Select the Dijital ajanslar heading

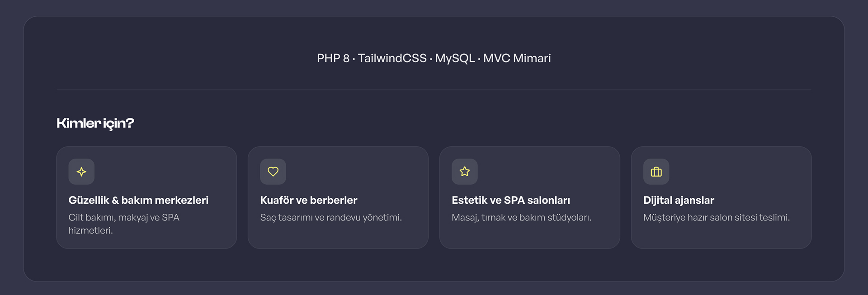pos(679,200)
